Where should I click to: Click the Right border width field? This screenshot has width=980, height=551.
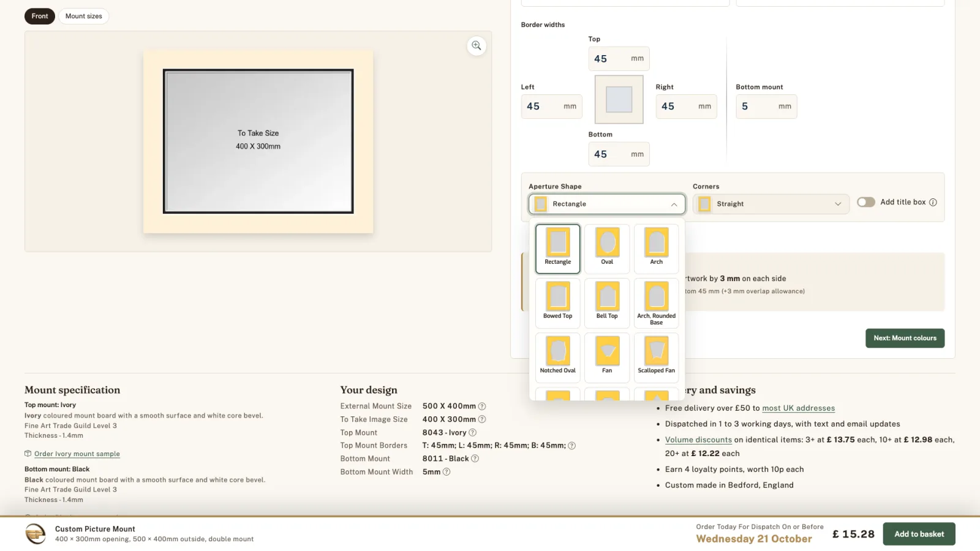(x=686, y=107)
